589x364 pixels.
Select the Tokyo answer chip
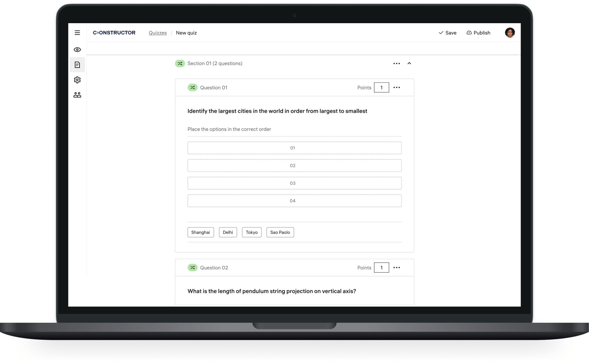[x=251, y=232]
